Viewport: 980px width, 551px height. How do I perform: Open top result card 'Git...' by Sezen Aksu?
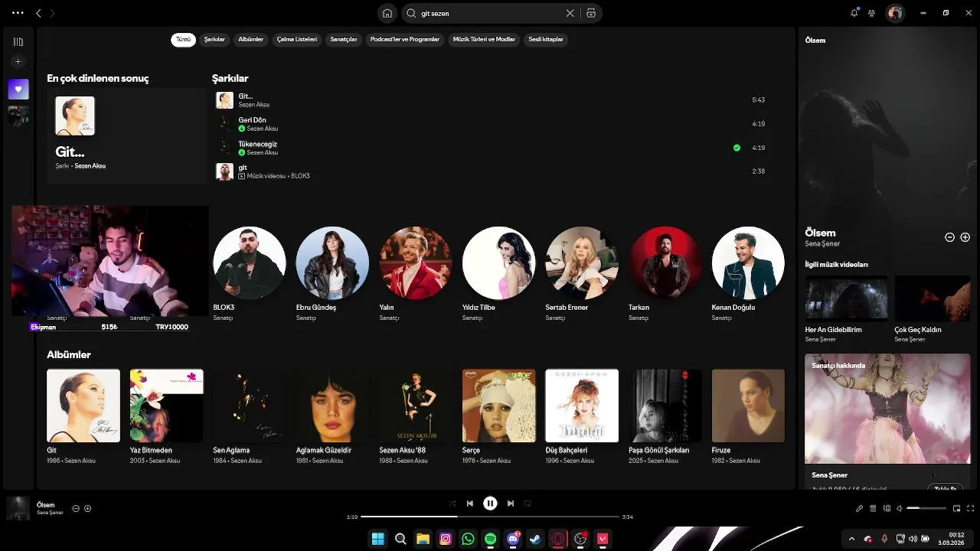coord(126,135)
